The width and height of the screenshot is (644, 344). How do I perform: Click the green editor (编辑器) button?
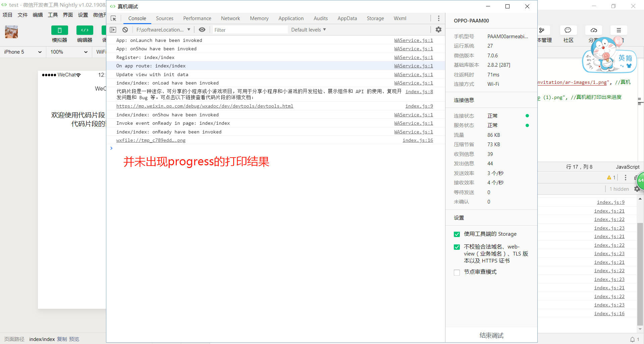85,30
